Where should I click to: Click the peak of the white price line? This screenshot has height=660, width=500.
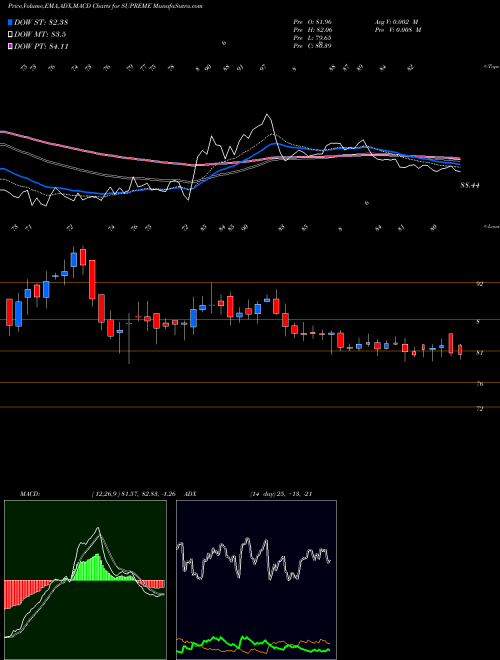point(266,114)
